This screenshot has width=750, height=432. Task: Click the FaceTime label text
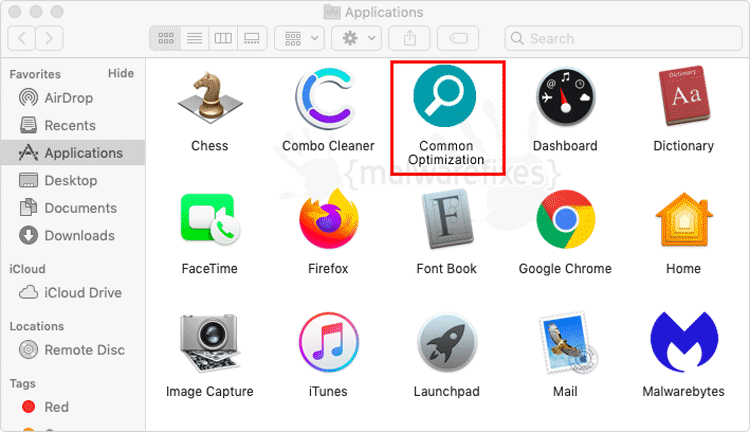(x=210, y=269)
